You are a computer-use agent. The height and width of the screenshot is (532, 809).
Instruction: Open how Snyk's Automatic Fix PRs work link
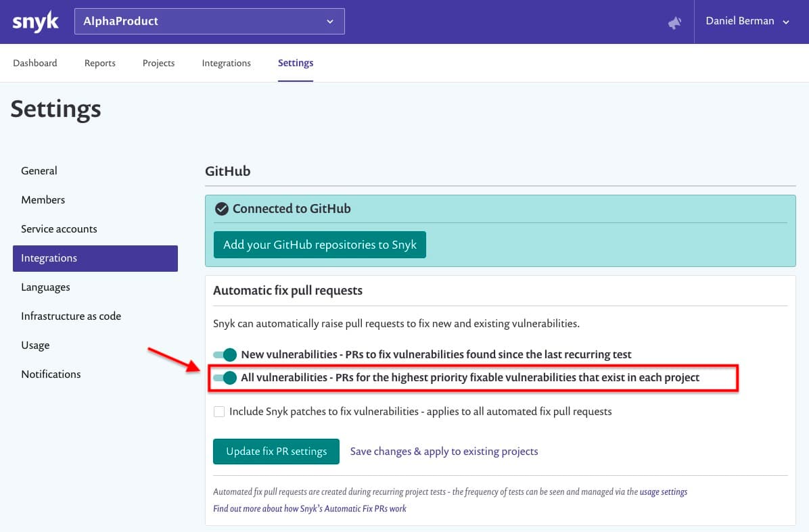[310, 509]
